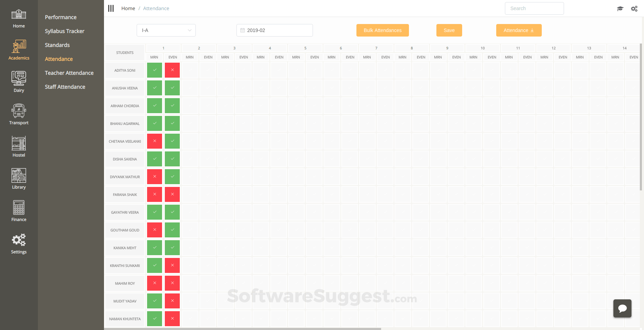644x330 pixels.
Task: Open the I-A class dropdown
Action: click(x=166, y=30)
